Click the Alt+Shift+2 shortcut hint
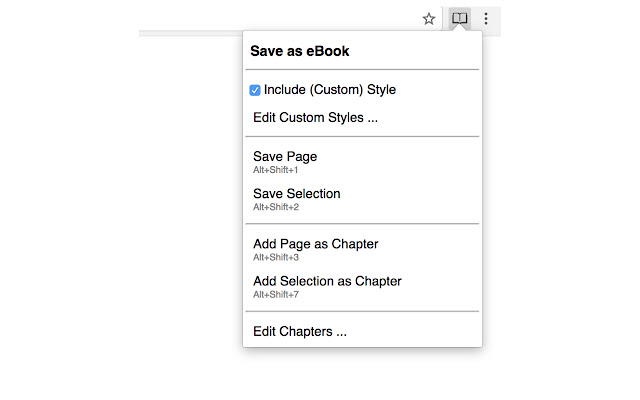 click(276, 207)
